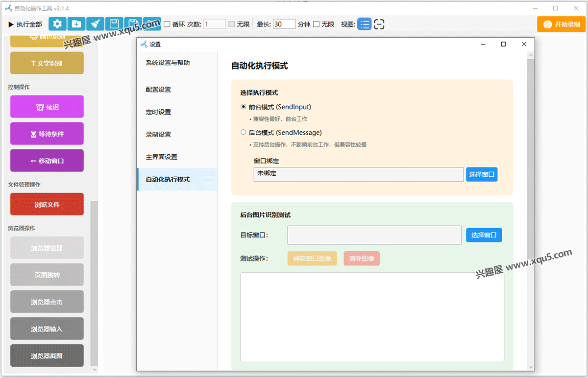Viewport: 588px width, 378px height.
Task: Click the settings dialog vertical scrollbar
Action: click(531, 196)
